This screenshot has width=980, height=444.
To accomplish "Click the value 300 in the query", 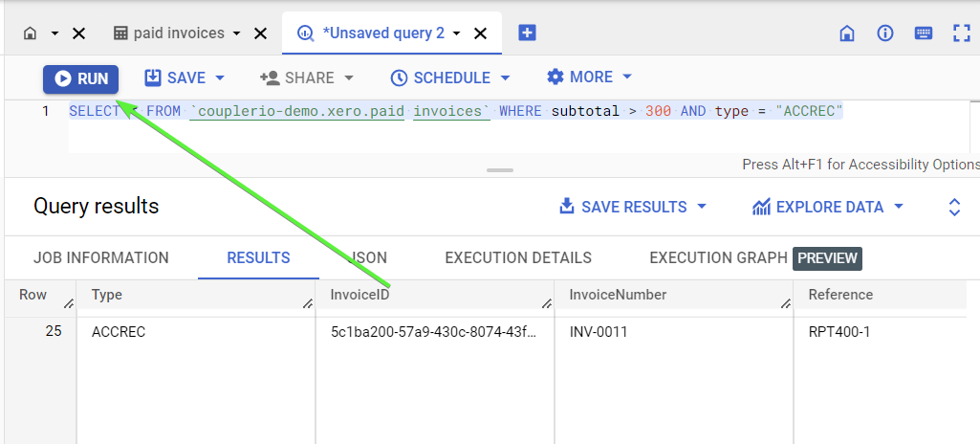I will [x=659, y=112].
